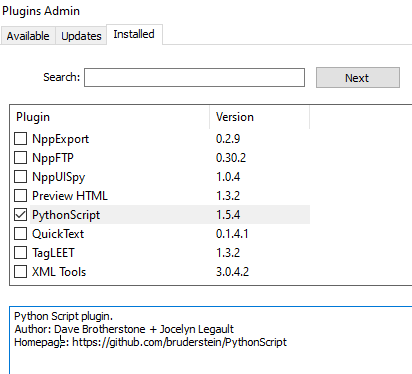Select the XML Tools plugin name
This screenshot has height=374, width=412.
[x=59, y=272]
